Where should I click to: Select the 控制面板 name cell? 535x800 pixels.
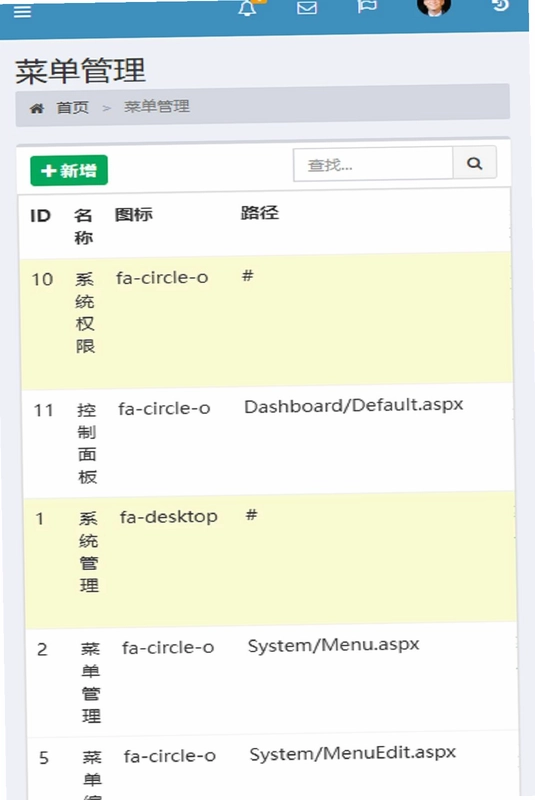coord(87,443)
